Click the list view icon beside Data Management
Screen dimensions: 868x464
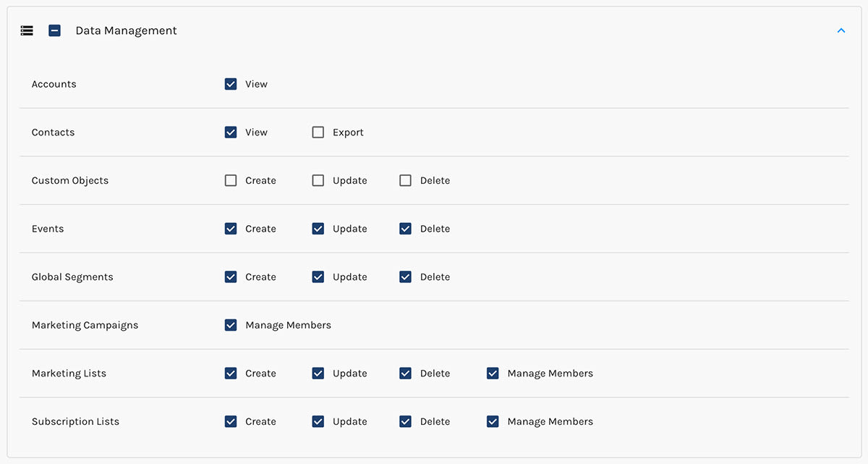(x=27, y=30)
